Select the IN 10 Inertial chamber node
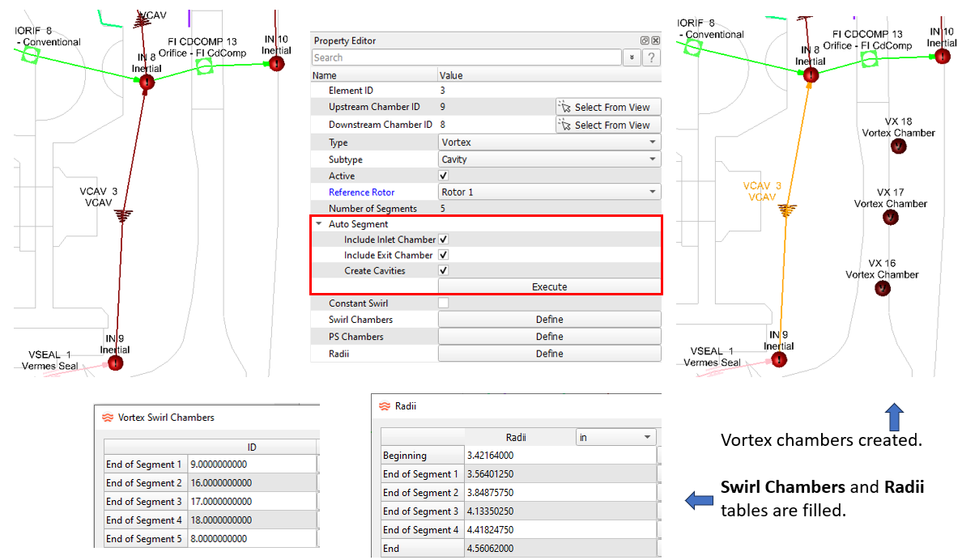 click(x=276, y=63)
